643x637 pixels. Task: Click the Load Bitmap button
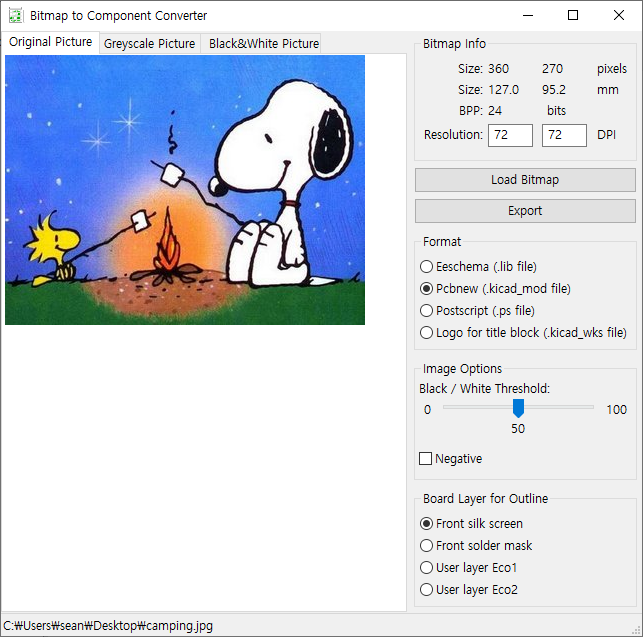click(525, 180)
